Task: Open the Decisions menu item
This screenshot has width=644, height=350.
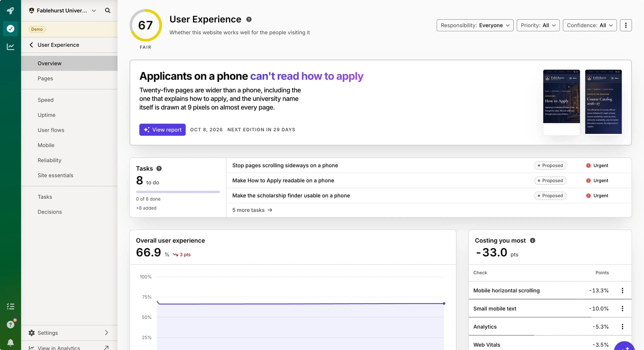Action: (x=69, y=212)
